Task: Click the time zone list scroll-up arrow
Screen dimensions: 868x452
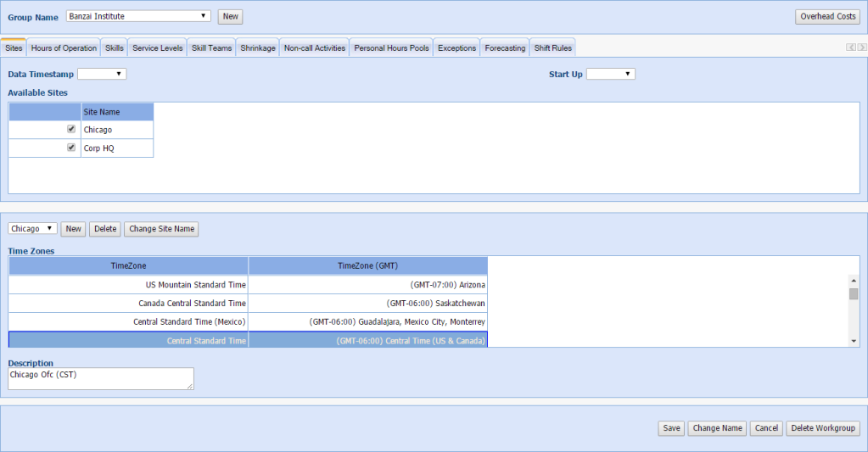Action: (x=854, y=282)
